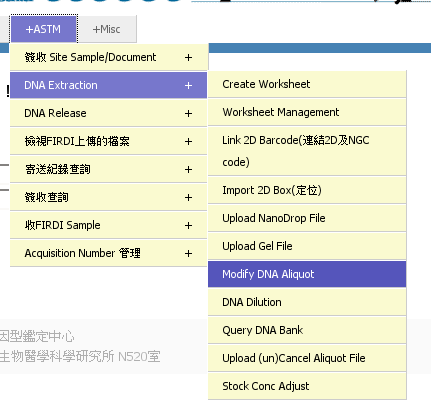The image size is (431, 420).
Task: Select Query DNA Bank
Action: (307, 330)
